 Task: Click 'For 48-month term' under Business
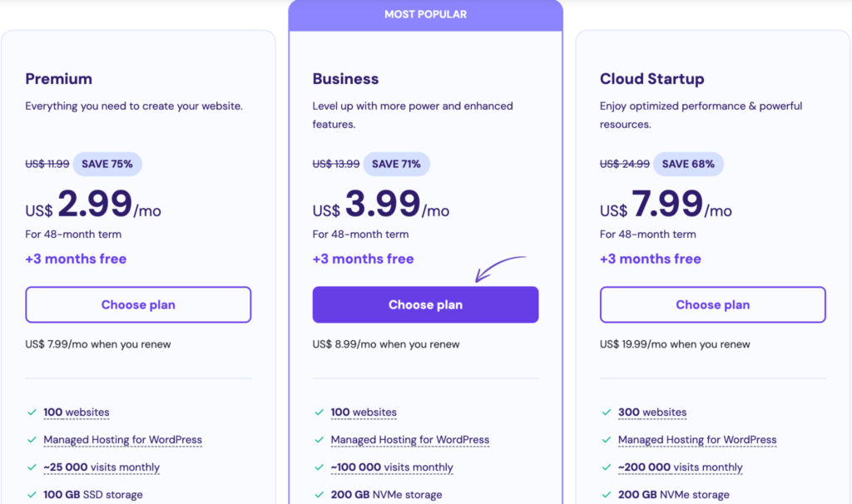click(360, 235)
